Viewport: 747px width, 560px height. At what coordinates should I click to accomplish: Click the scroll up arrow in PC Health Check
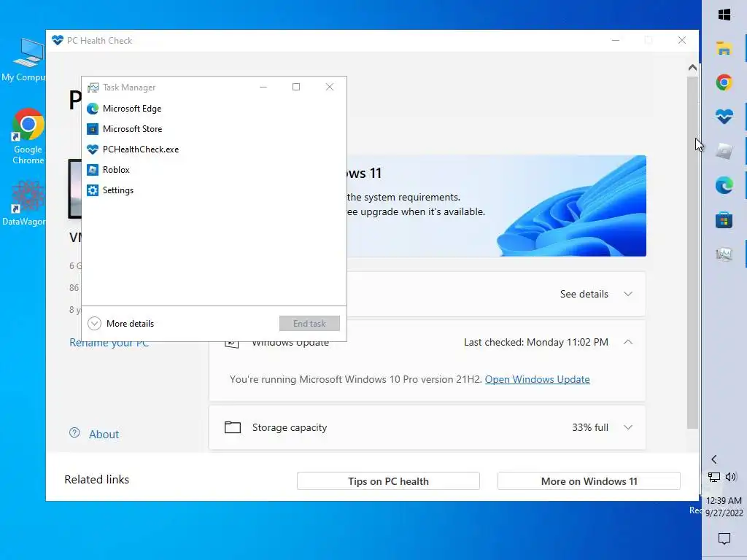coord(693,68)
